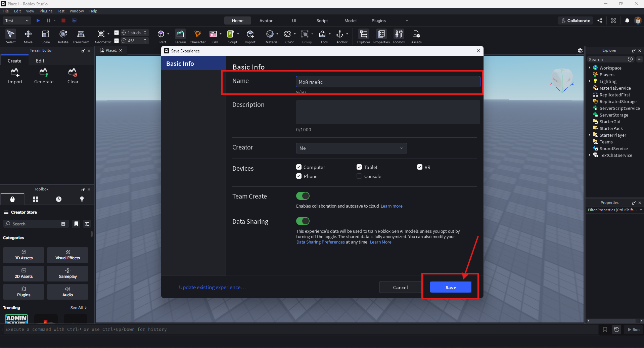
Task: Turn off the Data Sharing toggle
Action: pos(303,221)
